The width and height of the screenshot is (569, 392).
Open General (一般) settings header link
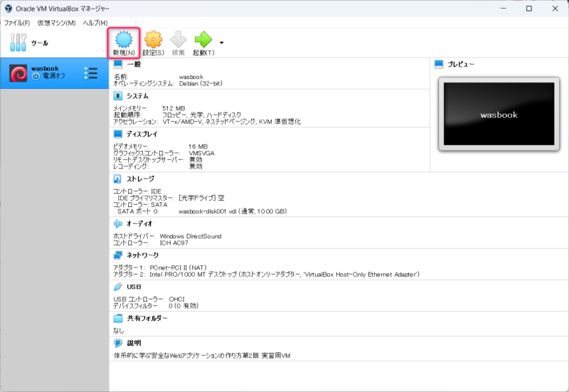pyautogui.click(x=134, y=64)
